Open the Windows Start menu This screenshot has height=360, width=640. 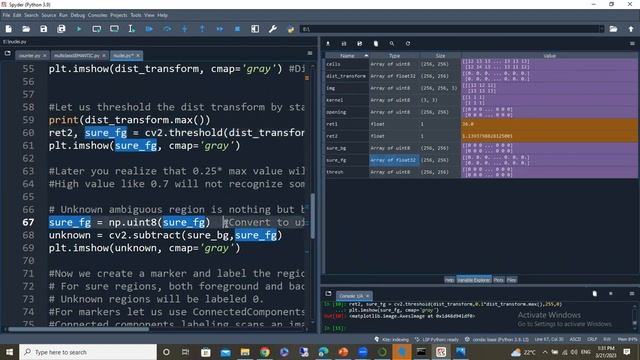(x=9, y=352)
